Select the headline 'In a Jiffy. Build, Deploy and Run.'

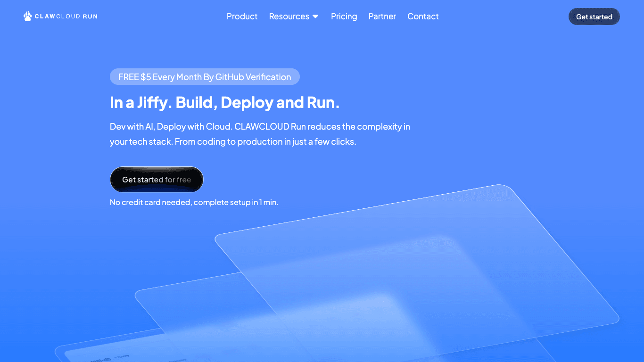pos(224,102)
